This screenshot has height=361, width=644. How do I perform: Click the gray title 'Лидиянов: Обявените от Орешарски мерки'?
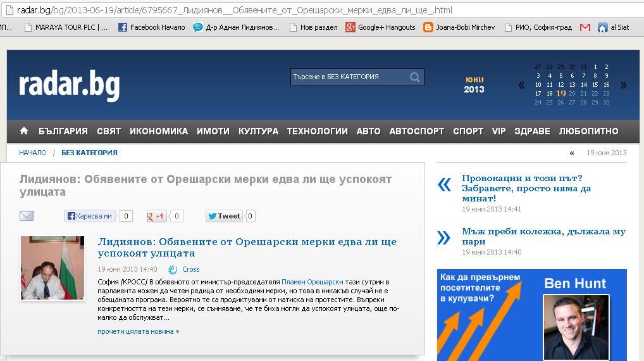(206, 186)
